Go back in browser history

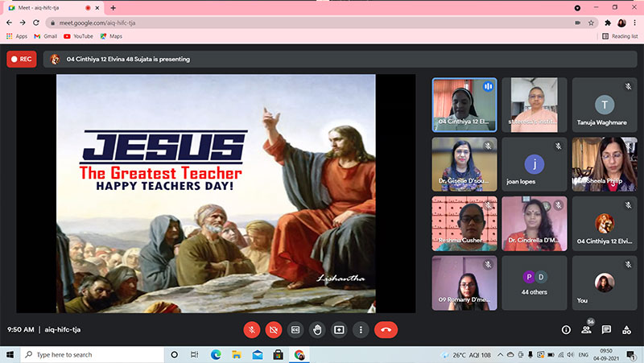pyautogui.click(x=9, y=23)
